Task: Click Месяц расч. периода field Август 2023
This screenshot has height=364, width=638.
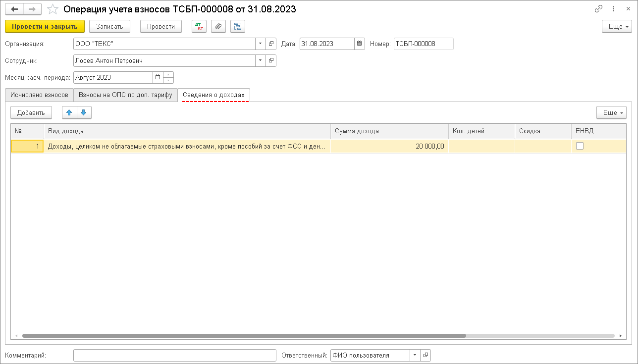Action: [113, 77]
